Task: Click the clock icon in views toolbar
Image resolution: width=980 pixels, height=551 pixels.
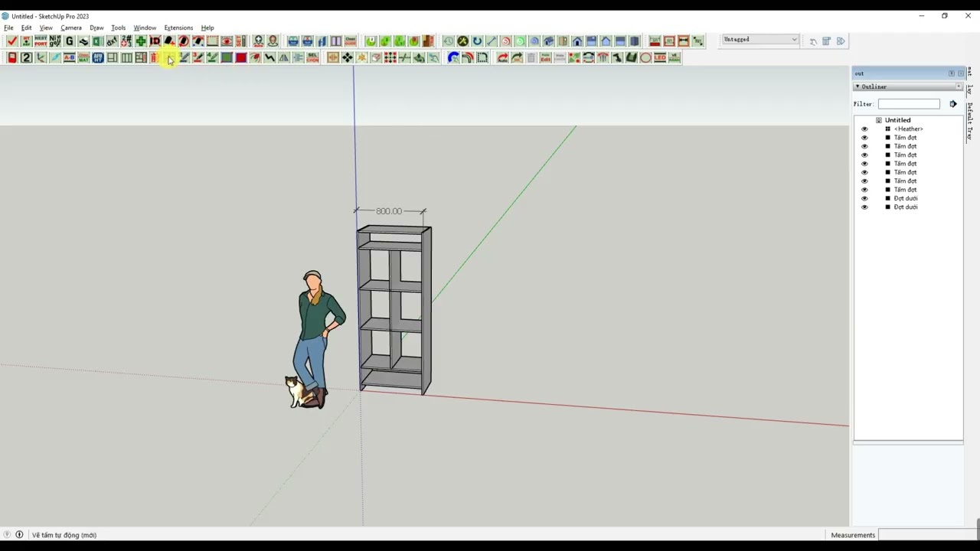Action: click(x=448, y=41)
